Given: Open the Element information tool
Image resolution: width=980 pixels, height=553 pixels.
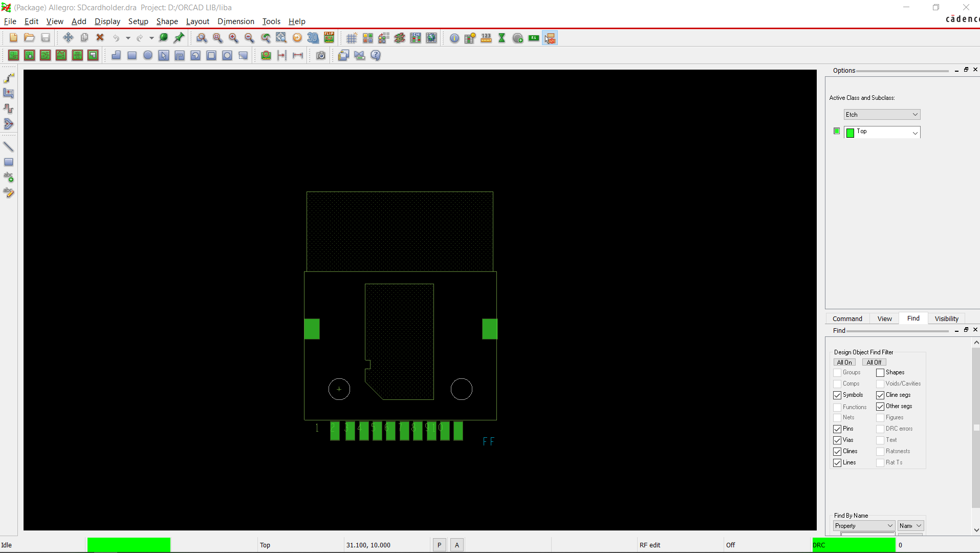Looking at the screenshot, I should (454, 38).
